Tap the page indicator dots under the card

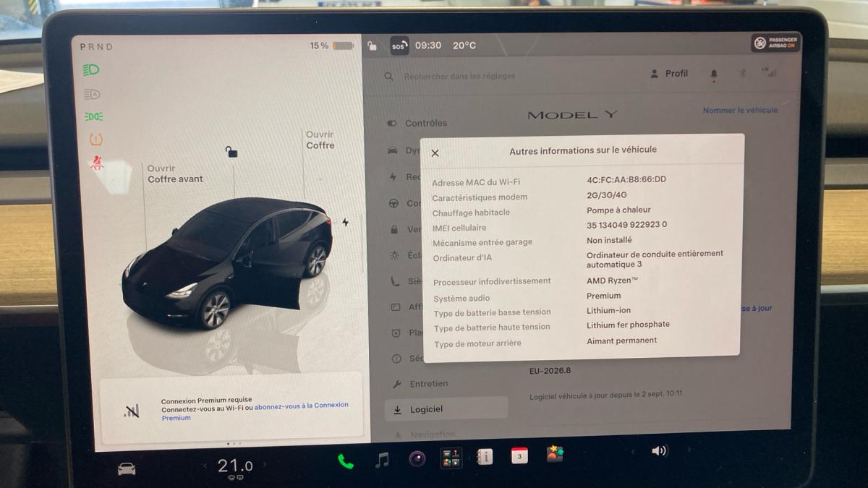[234, 444]
